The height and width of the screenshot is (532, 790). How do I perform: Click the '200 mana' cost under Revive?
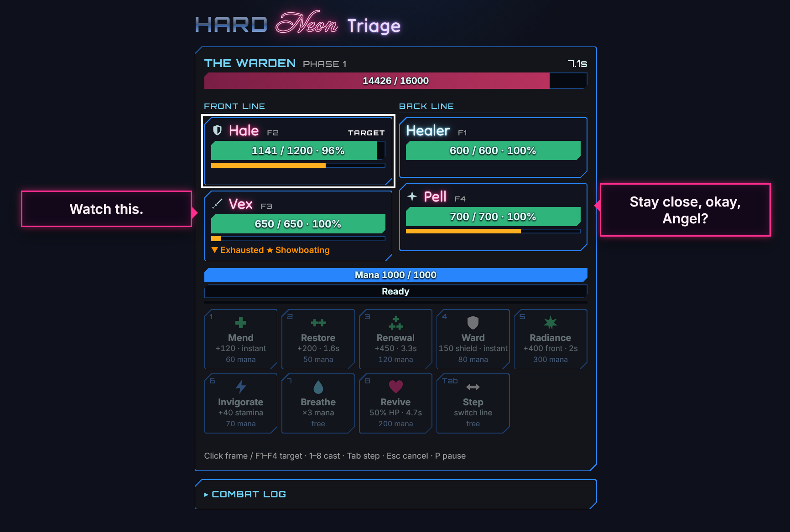pyautogui.click(x=395, y=424)
